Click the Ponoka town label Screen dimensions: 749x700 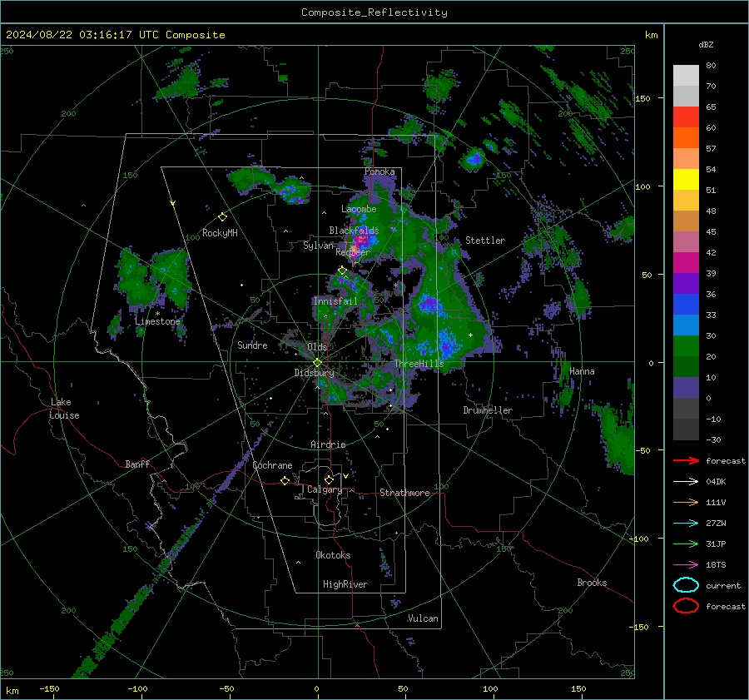pyautogui.click(x=379, y=171)
